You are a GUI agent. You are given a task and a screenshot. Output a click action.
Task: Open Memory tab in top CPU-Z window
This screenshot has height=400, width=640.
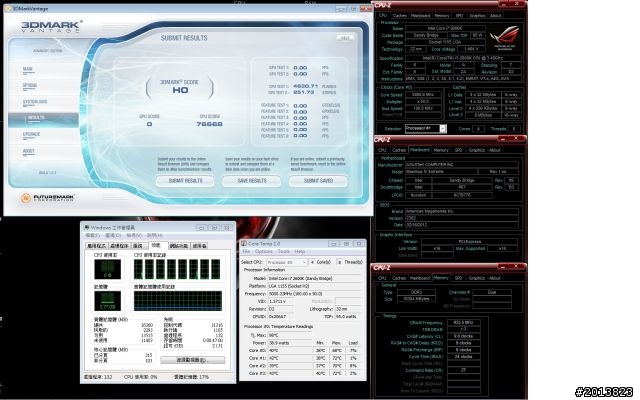click(442, 16)
